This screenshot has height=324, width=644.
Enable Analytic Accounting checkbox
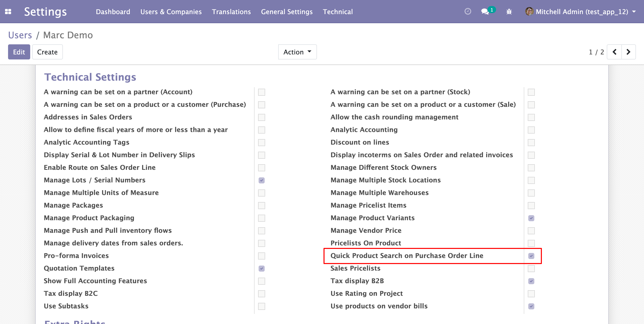click(x=531, y=130)
